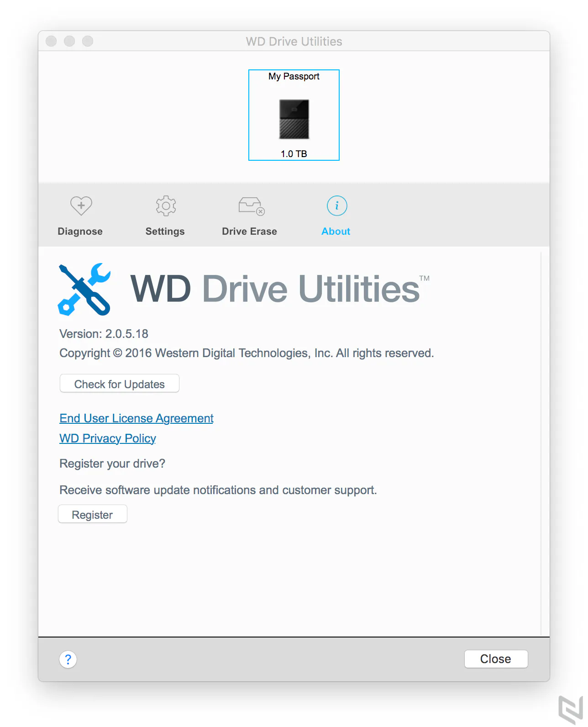Switch to the Diagnose tab label
588x727 pixels.
(80, 232)
